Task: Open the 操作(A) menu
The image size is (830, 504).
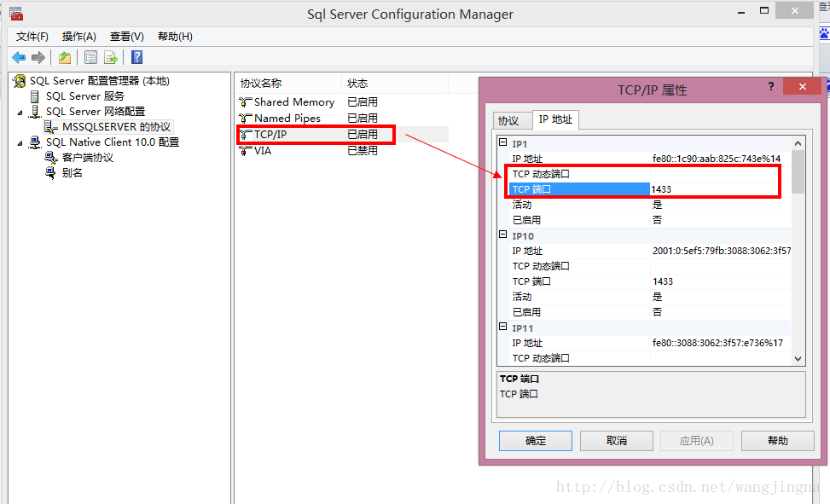Action: (78, 37)
